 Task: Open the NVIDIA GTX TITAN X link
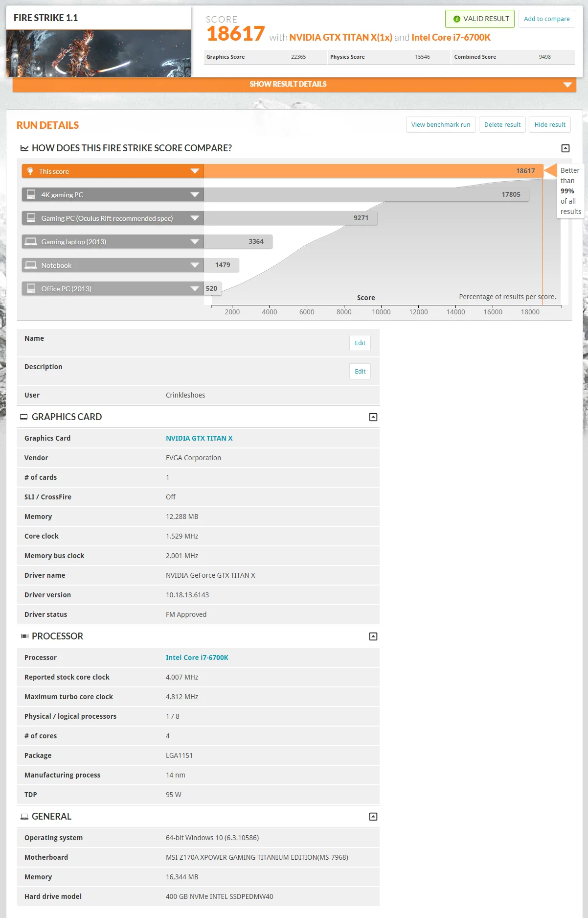click(x=199, y=438)
